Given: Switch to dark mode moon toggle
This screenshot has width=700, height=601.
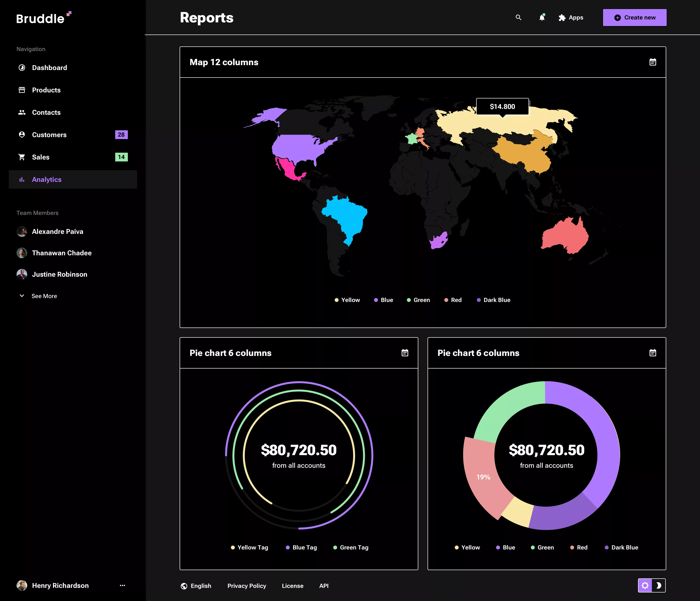Looking at the screenshot, I should 658,585.
